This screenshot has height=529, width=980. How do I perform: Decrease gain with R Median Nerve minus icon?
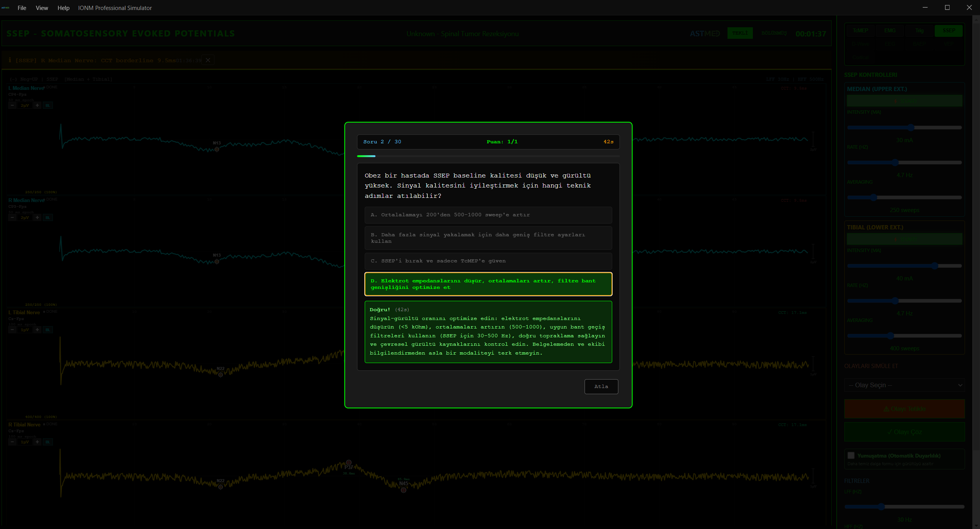[12, 217]
